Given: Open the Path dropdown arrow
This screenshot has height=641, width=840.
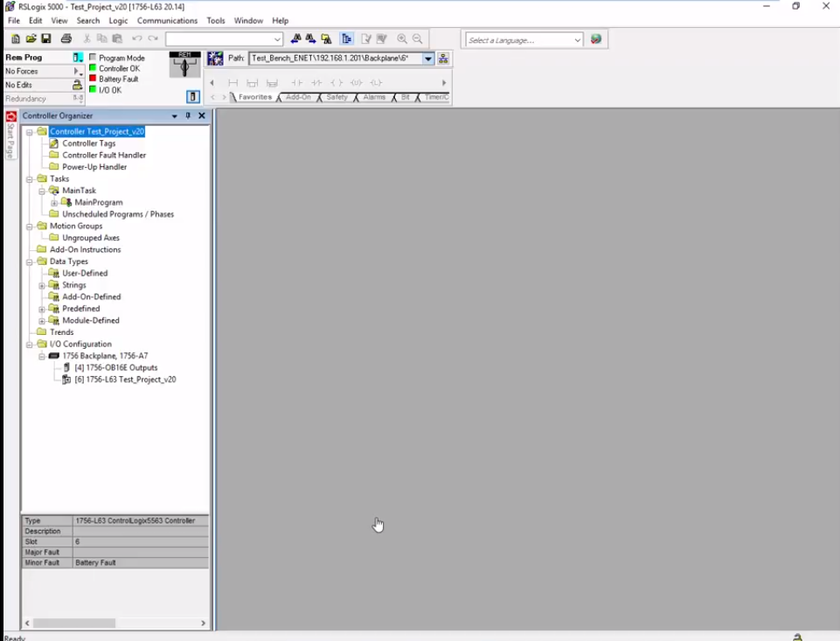Looking at the screenshot, I should [428, 59].
